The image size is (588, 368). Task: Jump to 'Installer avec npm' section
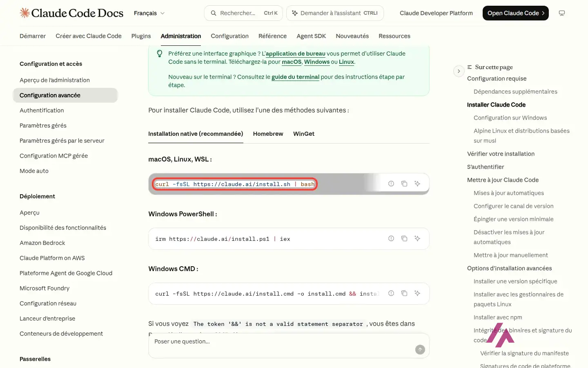pyautogui.click(x=498, y=317)
